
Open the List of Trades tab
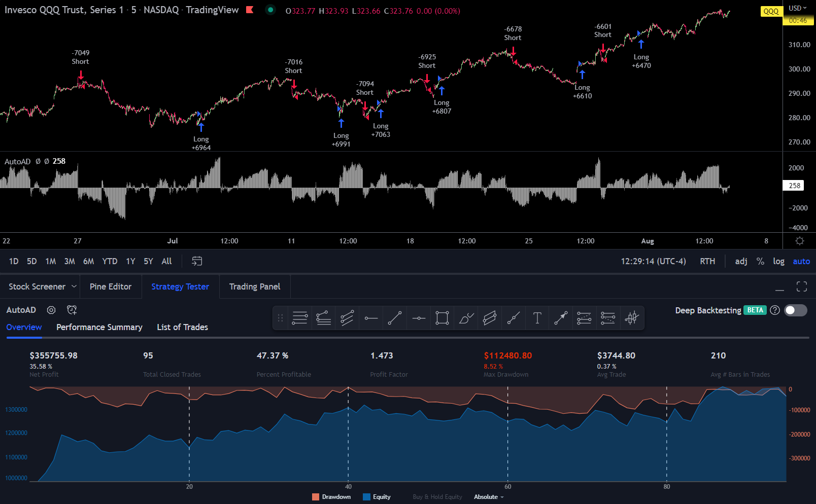pos(183,327)
